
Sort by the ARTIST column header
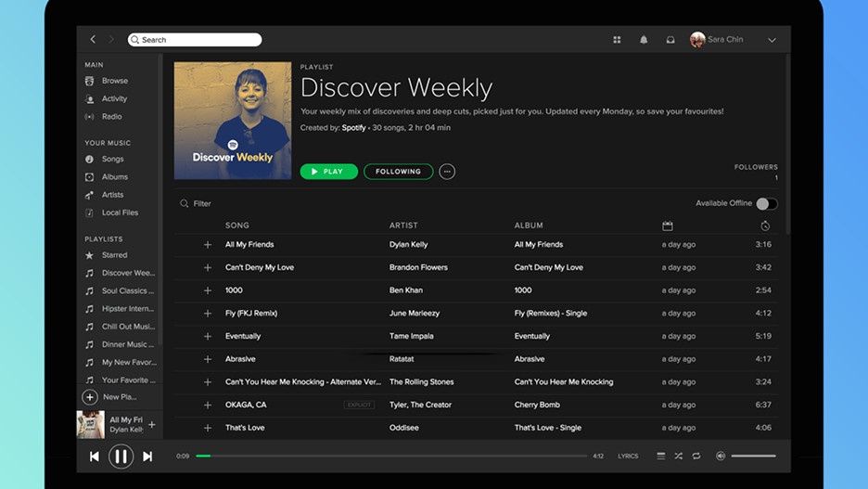coord(403,225)
